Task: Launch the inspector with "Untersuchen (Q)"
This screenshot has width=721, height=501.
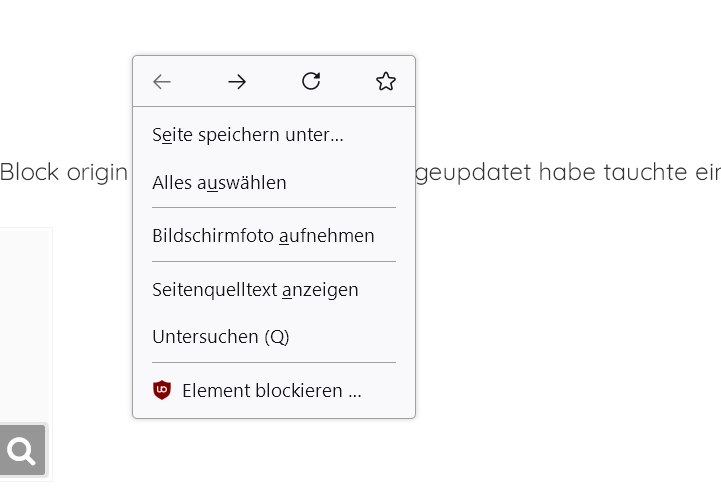Action: coord(221,337)
